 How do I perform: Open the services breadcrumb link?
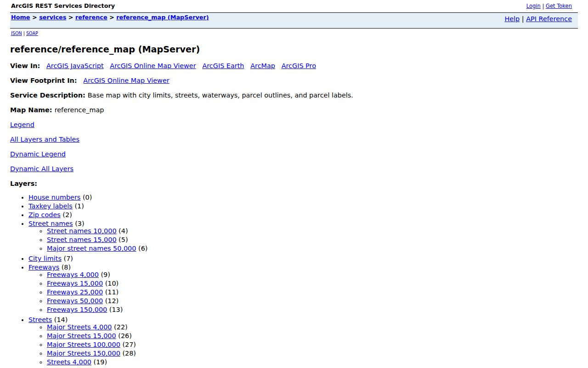[x=53, y=17]
